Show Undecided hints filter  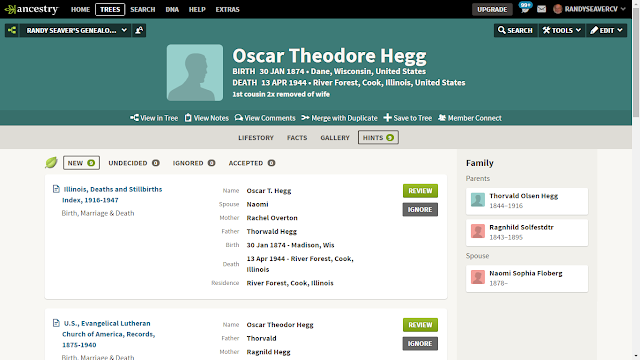(133, 163)
